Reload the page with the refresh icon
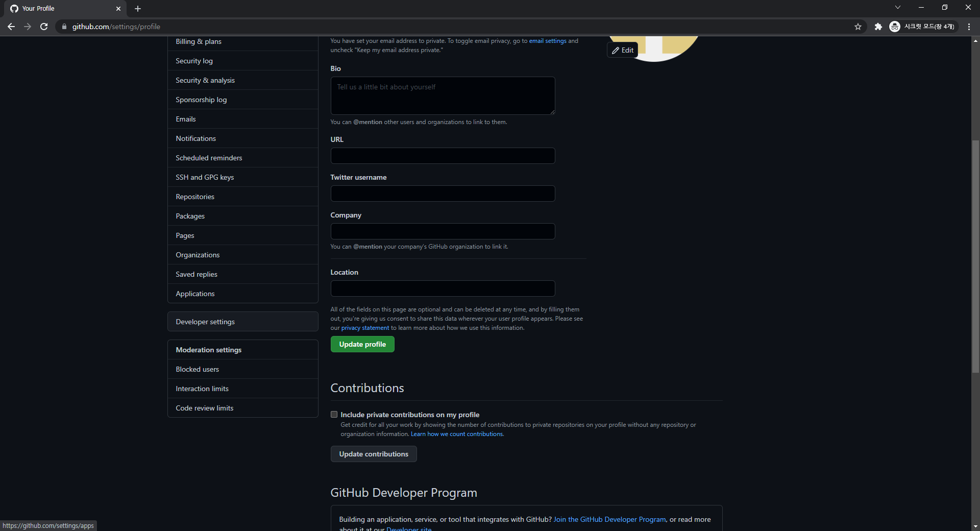980x531 pixels. coord(44,27)
